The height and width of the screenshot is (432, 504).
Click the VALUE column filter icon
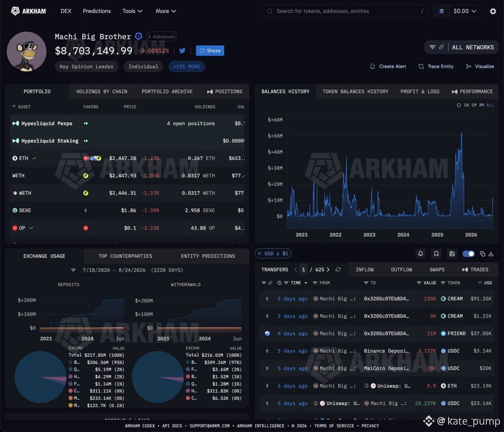419,283
